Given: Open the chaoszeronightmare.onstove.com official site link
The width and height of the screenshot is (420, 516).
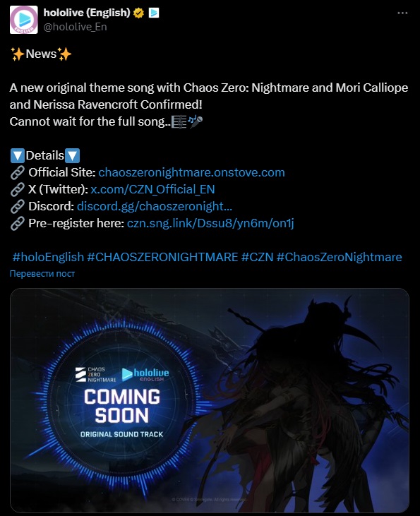Looking at the screenshot, I should click(x=191, y=172).
